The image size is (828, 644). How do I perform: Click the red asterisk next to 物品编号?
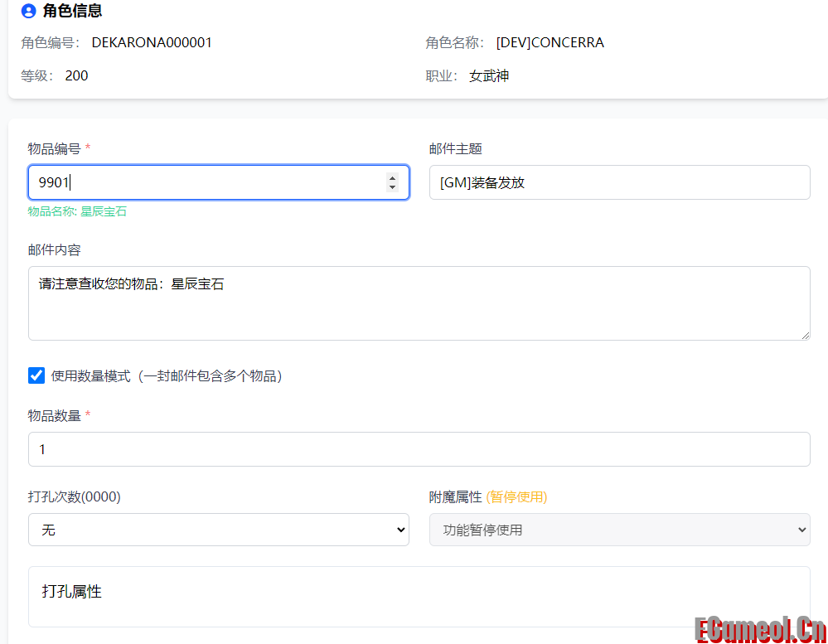pos(87,145)
